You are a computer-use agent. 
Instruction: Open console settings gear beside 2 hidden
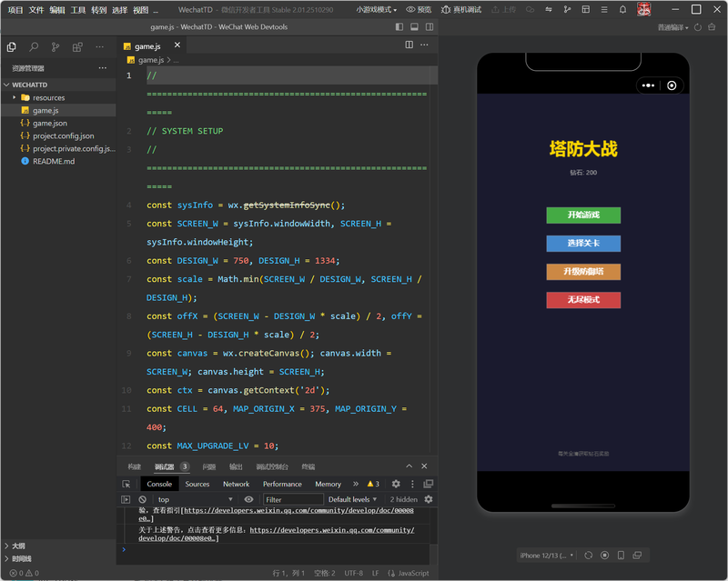click(x=428, y=499)
